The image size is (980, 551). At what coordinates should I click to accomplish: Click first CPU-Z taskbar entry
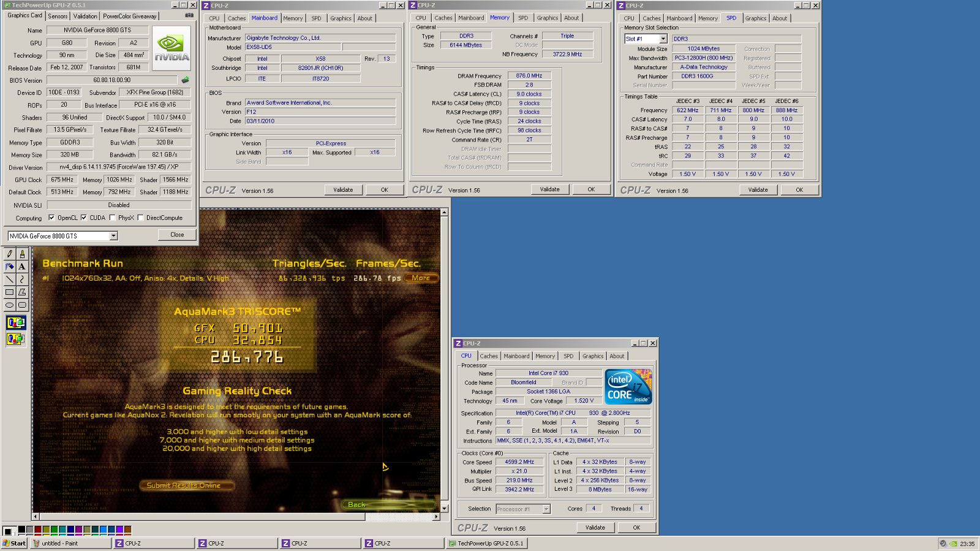154,543
